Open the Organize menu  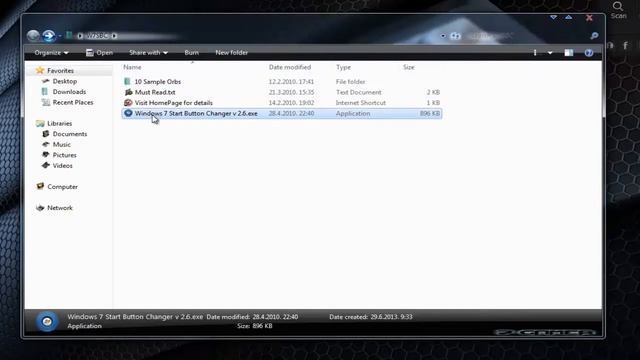coord(51,53)
